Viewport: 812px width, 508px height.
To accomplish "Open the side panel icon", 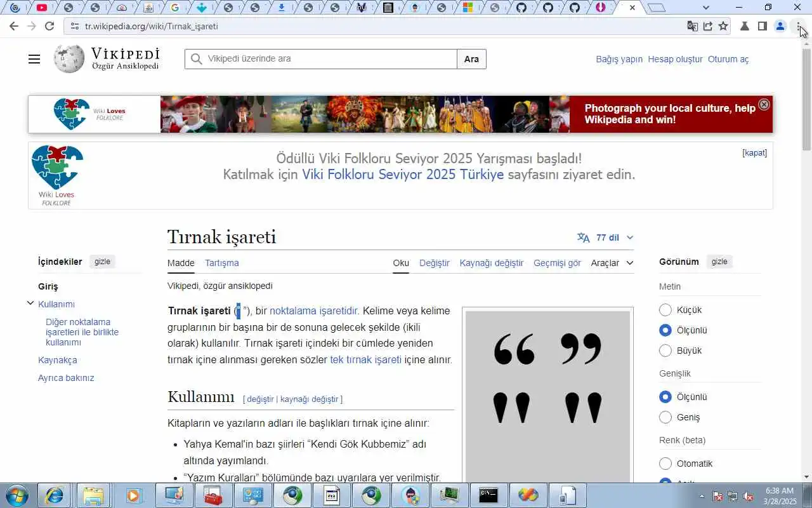I will [763, 26].
